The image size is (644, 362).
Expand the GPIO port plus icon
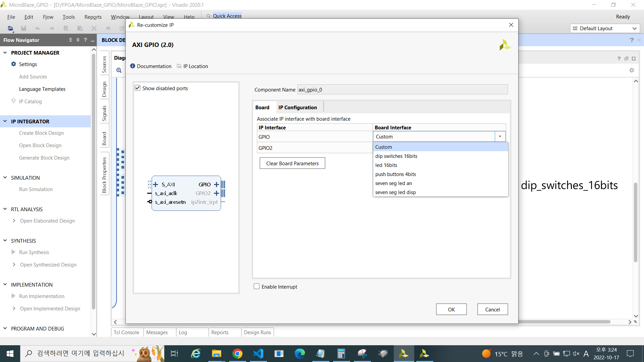(216, 184)
